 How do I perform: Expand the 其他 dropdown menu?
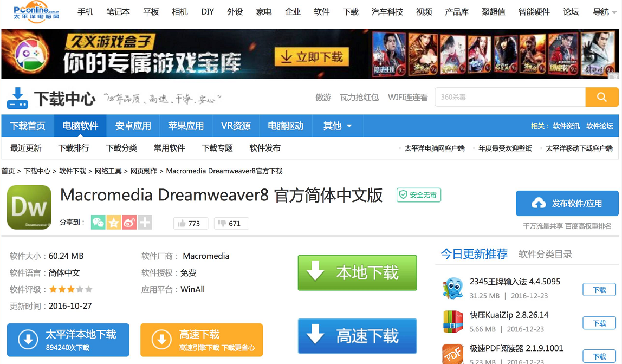pyautogui.click(x=338, y=126)
